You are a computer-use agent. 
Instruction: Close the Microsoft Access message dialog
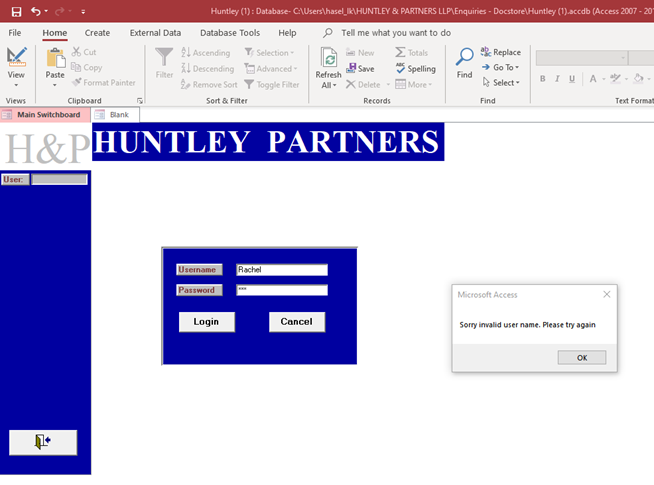[606, 294]
